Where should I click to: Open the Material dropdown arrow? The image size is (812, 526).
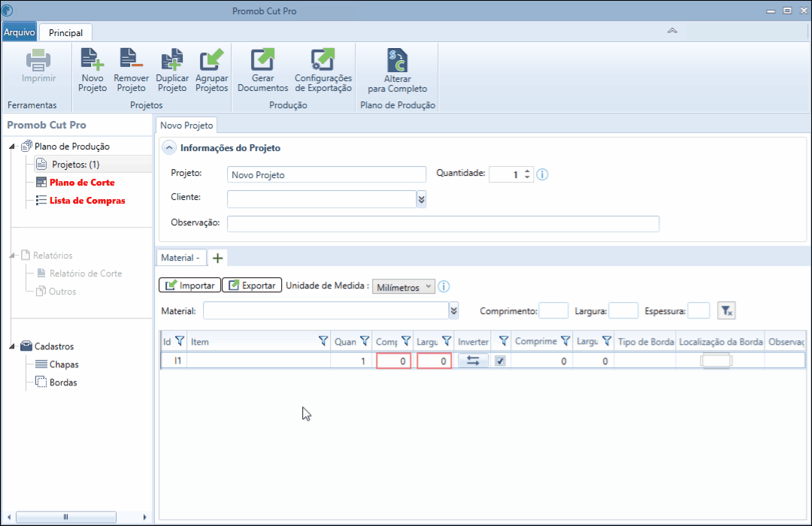point(453,310)
